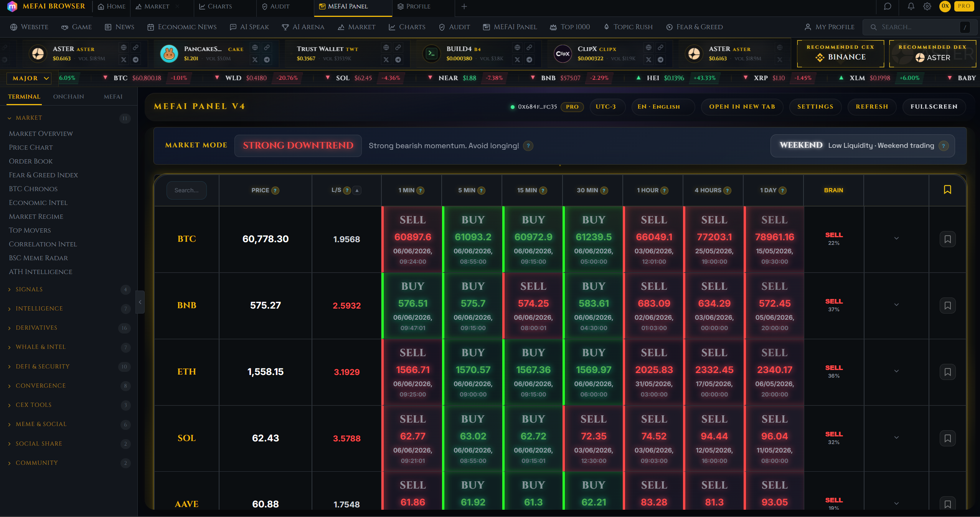Open BUILD4 link chain icon

pos(529,48)
